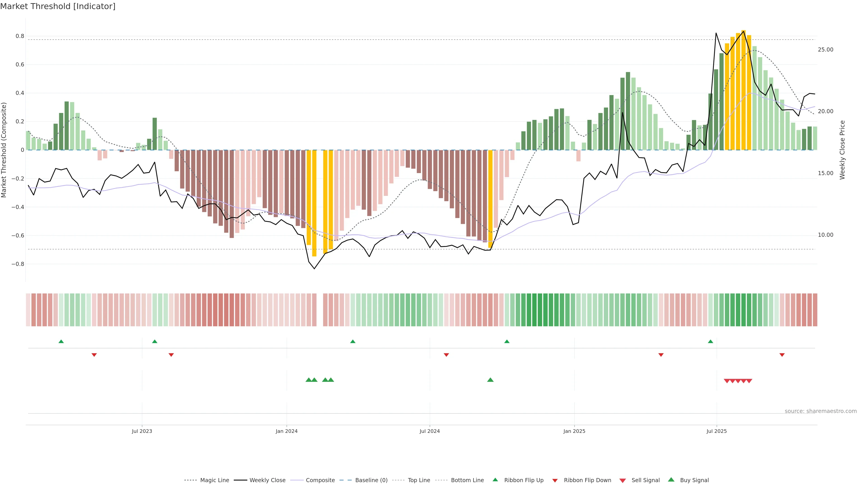Click the Sell Signal legend triangle icon
The image size is (868, 488).
click(622, 481)
